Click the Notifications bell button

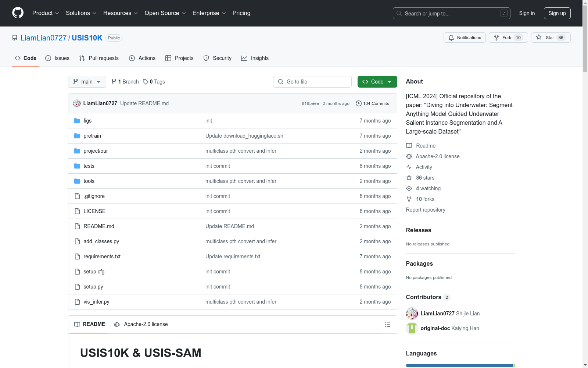tap(465, 38)
